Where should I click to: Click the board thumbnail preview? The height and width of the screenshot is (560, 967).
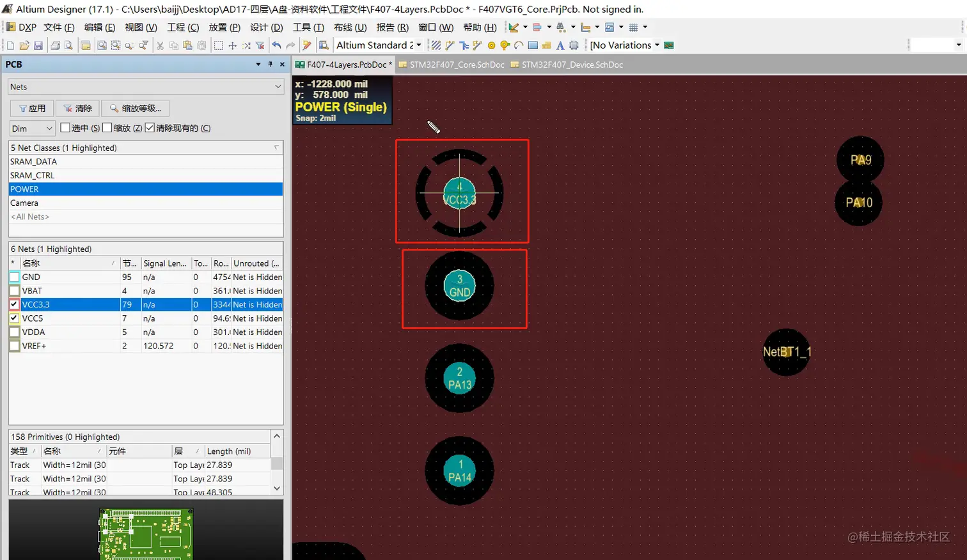(146, 534)
